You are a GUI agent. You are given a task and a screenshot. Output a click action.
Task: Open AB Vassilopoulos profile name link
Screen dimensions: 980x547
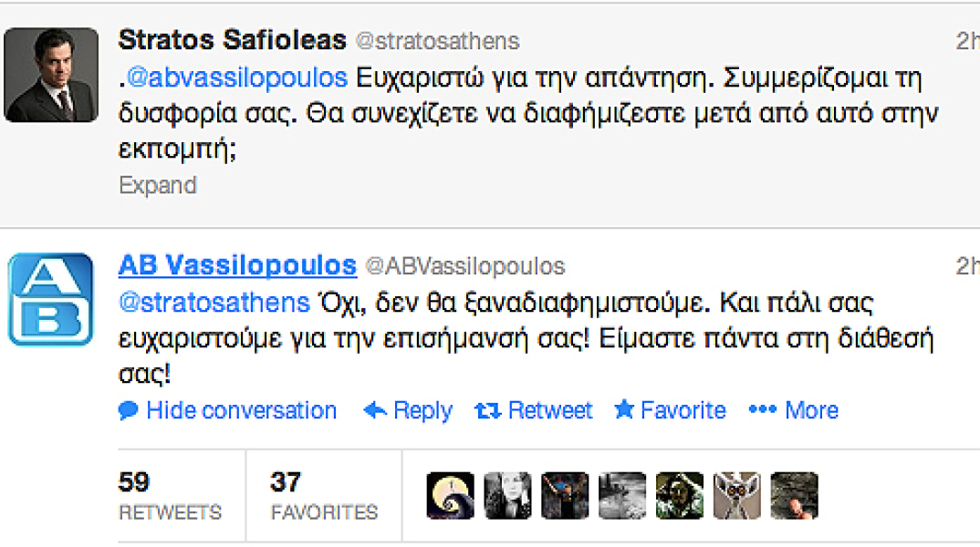tap(237, 265)
